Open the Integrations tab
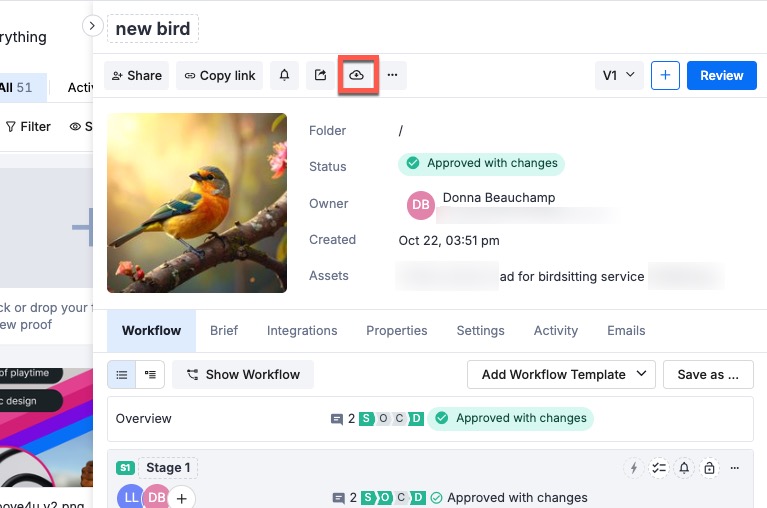 coord(302,331)
